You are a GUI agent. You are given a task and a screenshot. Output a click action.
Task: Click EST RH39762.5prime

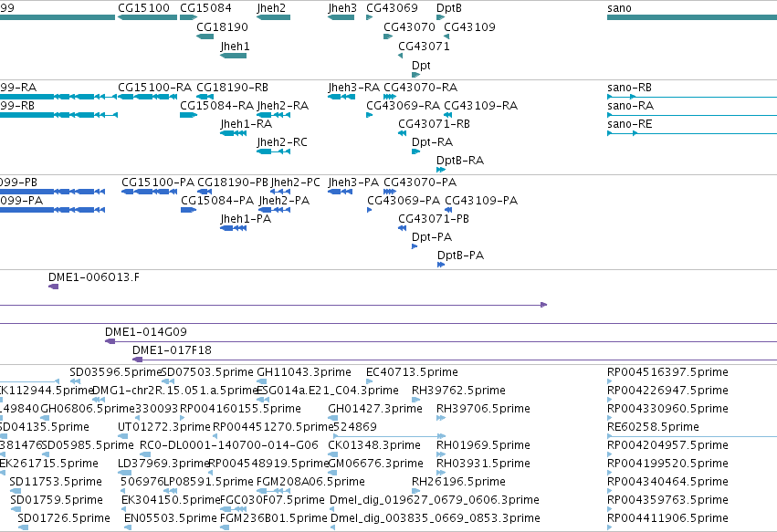458,391
